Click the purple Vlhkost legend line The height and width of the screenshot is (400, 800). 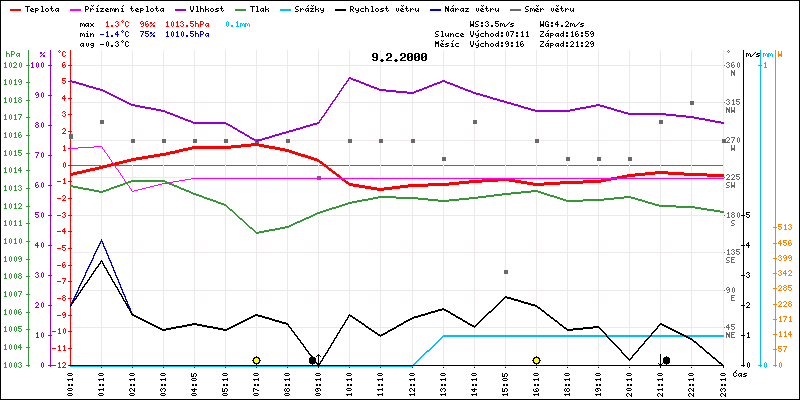click(180, 7)
